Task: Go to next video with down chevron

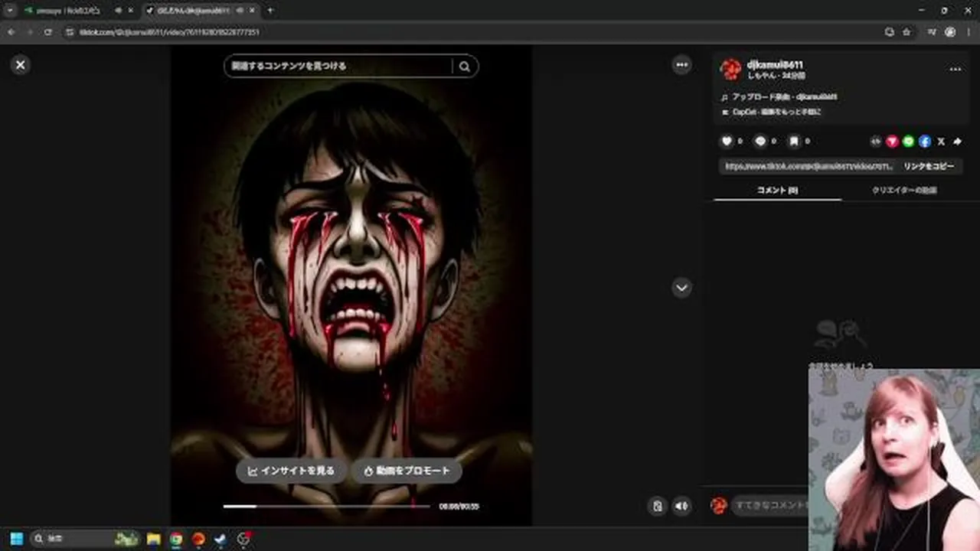Action: click(x=681, y=288)
